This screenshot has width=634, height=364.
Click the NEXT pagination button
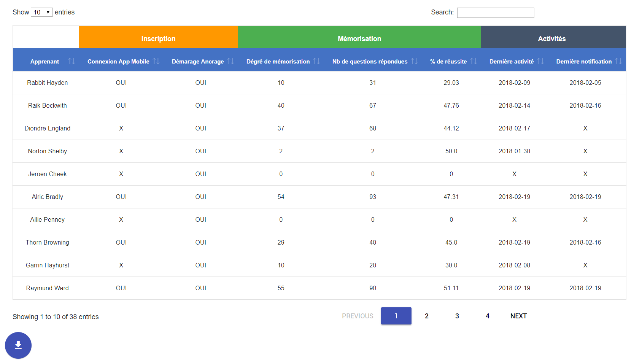[518, 316]
